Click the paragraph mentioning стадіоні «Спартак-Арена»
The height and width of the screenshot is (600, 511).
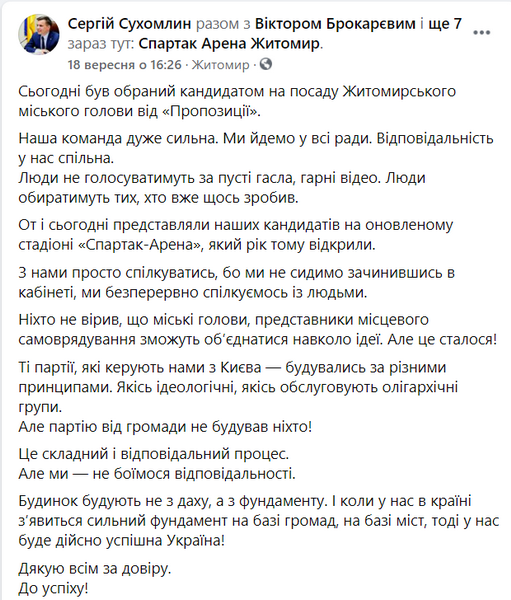[x=236, y=235]
